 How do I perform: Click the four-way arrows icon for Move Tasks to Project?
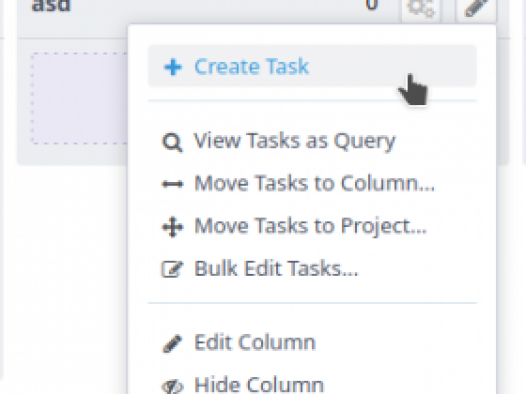pos(173,227)
